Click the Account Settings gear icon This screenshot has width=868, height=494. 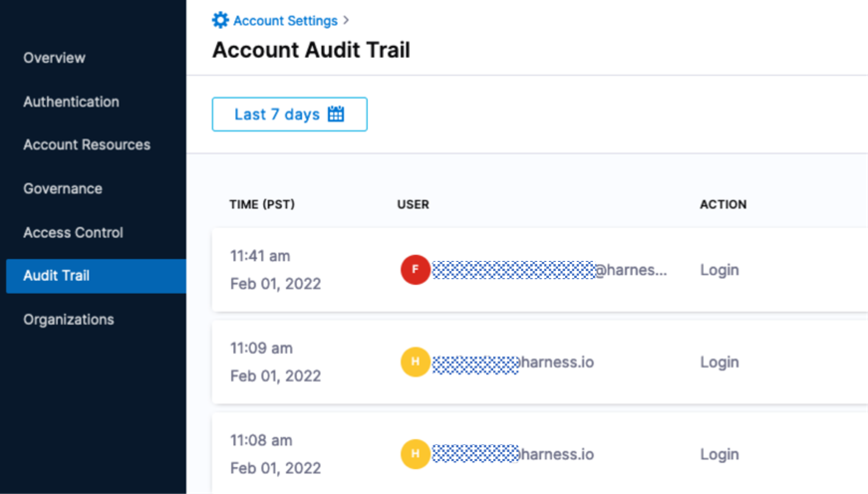[x=220, y=20]
